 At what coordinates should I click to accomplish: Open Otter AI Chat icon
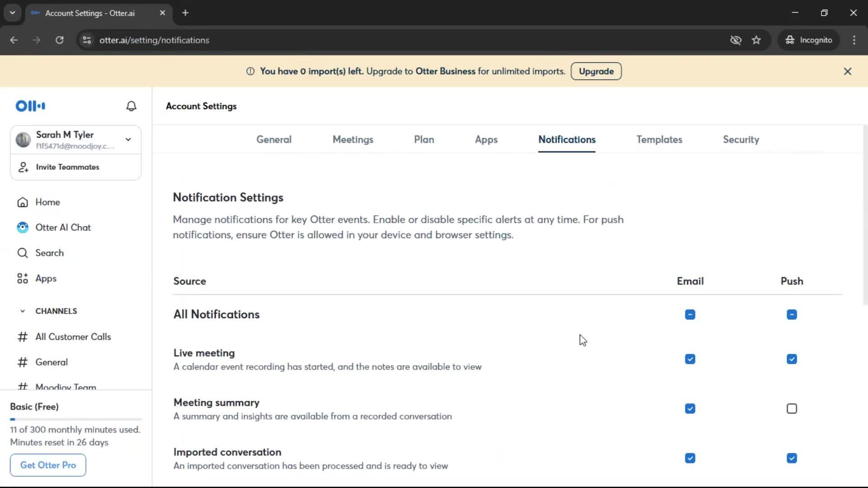pyautogui.click(x=23, y=227)
